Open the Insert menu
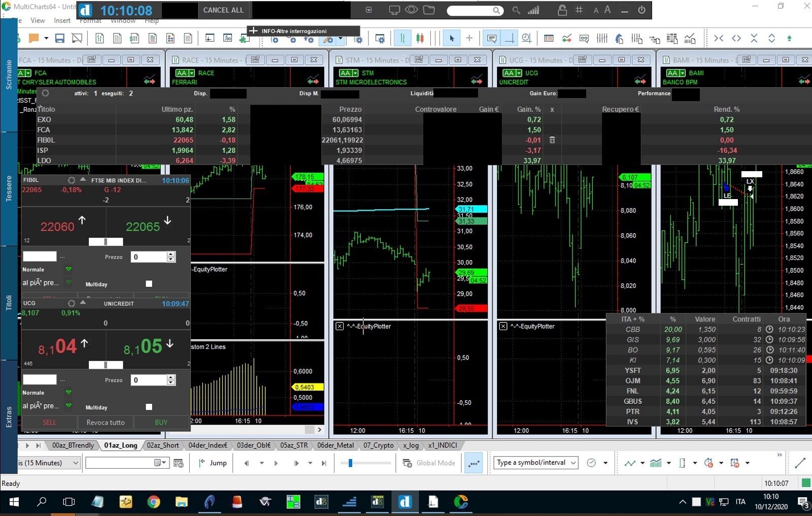 (x=62, y=21)
